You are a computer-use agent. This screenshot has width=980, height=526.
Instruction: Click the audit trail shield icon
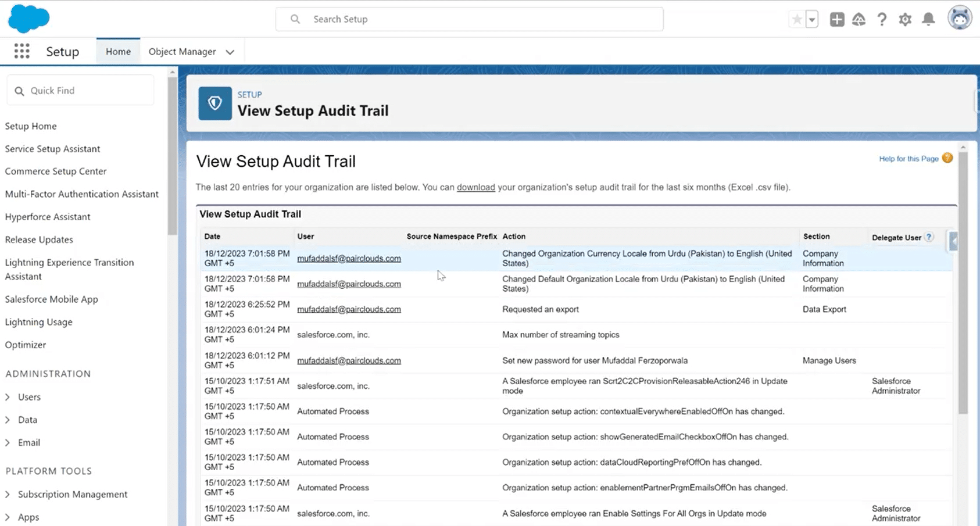pyautogui.click(x=215, y=103)
